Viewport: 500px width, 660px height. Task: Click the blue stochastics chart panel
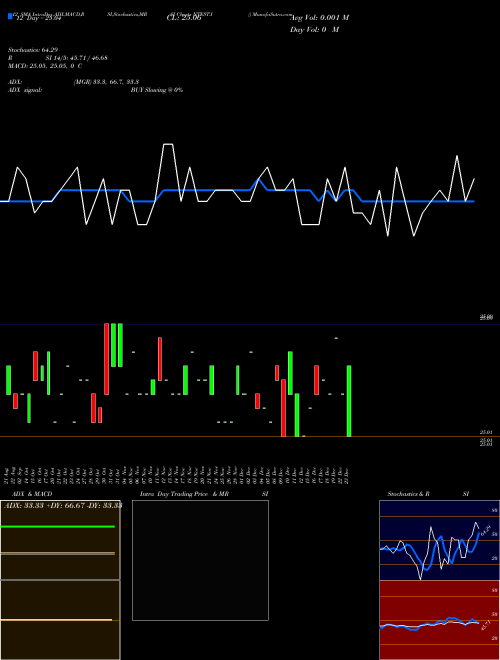tap(439, 540)
